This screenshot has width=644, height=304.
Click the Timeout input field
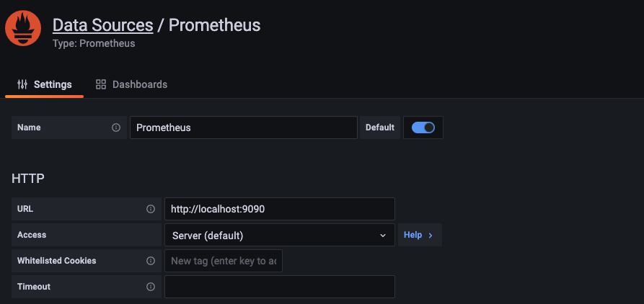click(x=279, y=287)
